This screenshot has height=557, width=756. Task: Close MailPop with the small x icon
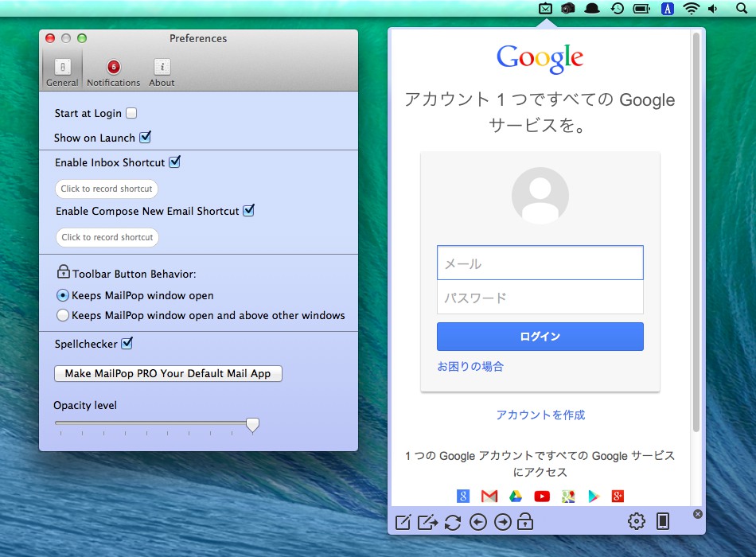click(698, 514)
